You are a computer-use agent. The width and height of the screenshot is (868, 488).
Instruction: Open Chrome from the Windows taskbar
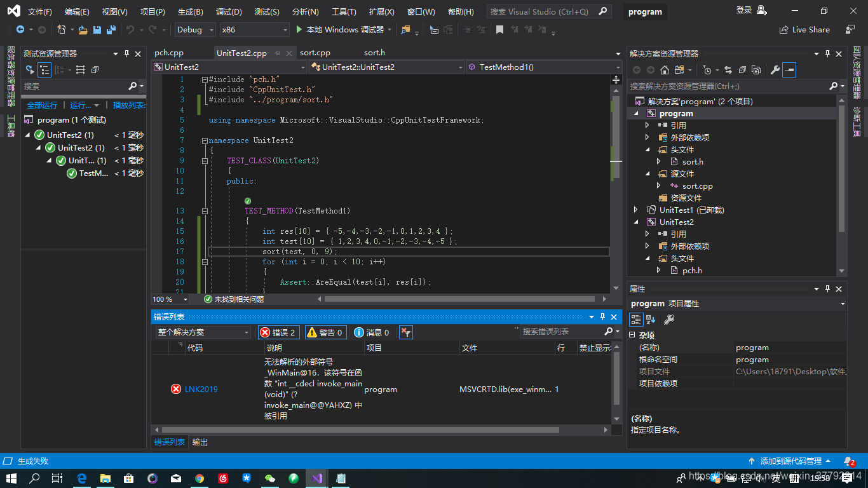tap(200, 478)
